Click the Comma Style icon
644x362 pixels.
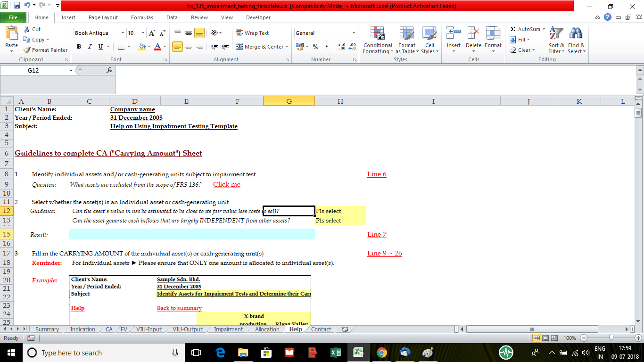click(x=327, y=47)
